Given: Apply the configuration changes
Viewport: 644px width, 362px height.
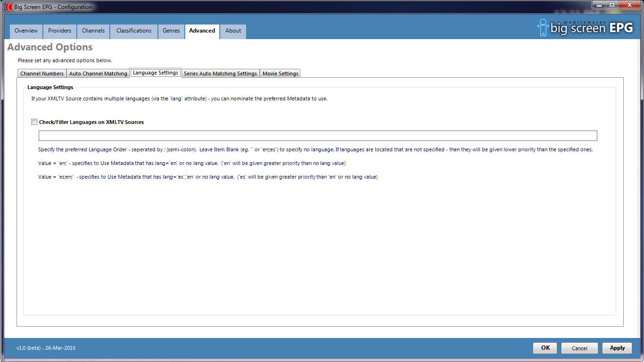Looking at the screenshot, I should coord(617,348).
